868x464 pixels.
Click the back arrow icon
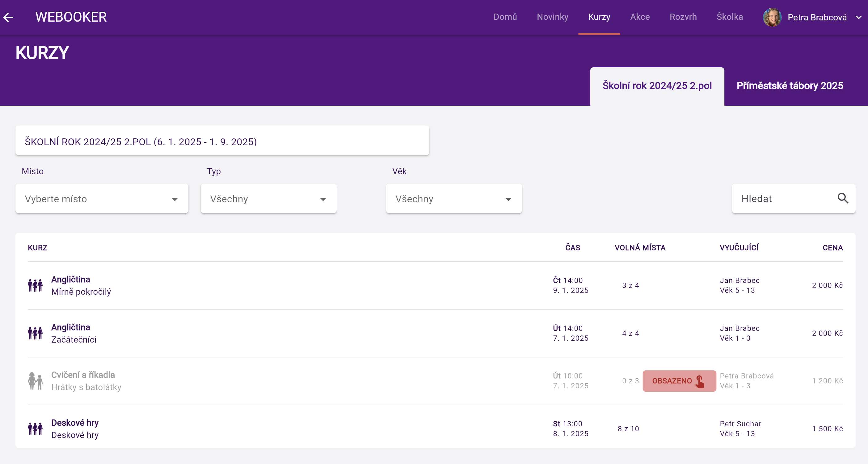point(8,17)
